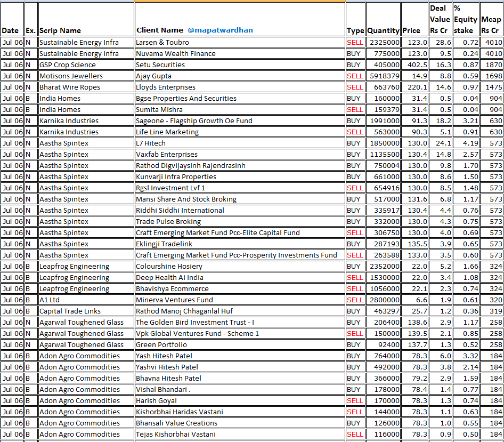This screenshot has width=504, height=442.
Task: Select Mcap 1870 cell
Action: click(x=491, y=65)
